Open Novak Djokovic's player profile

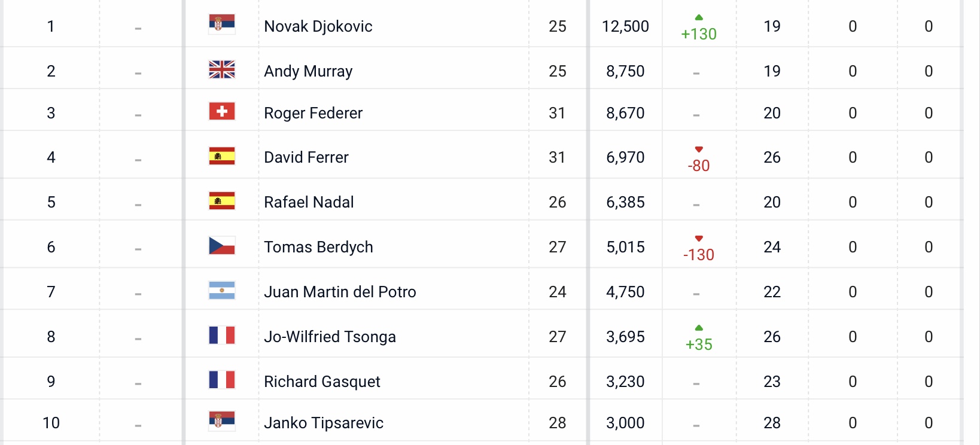click(318, 26)
